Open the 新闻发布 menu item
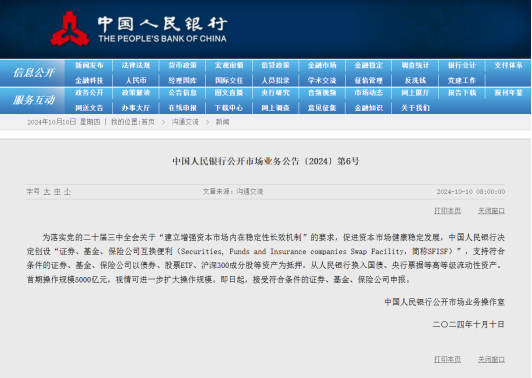This screenshot has width=532, height=378. coord(89,65)
